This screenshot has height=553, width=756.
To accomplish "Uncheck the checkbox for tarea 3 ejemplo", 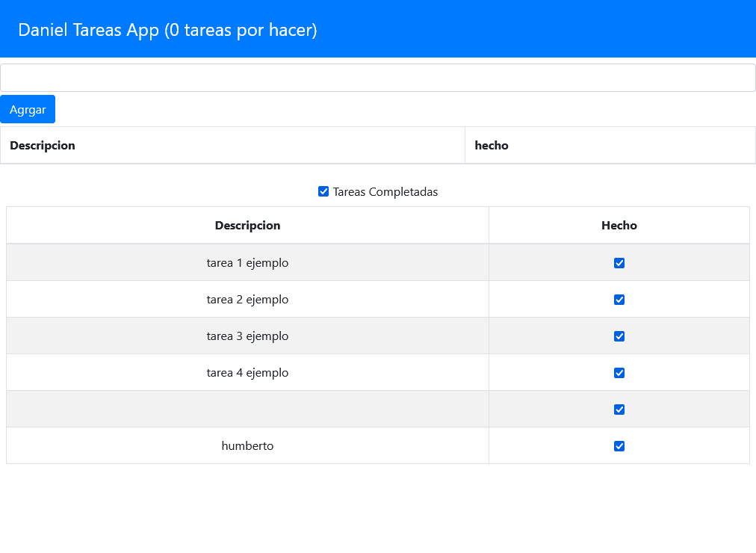I will (x=619, y=336).
